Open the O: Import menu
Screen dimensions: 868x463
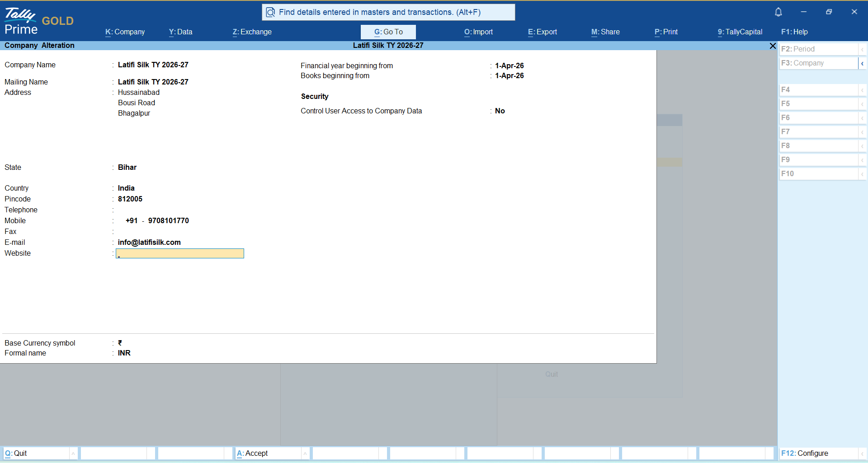478,32
